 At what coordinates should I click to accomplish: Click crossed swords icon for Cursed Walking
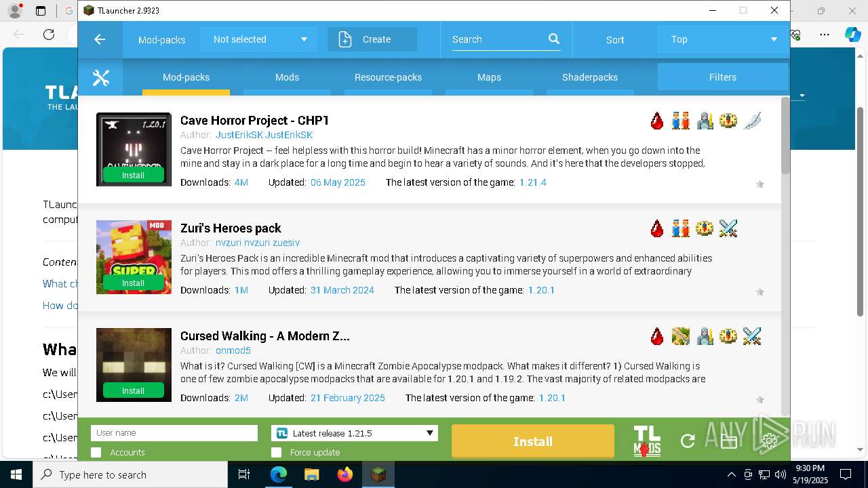click(x=752, y=336)
